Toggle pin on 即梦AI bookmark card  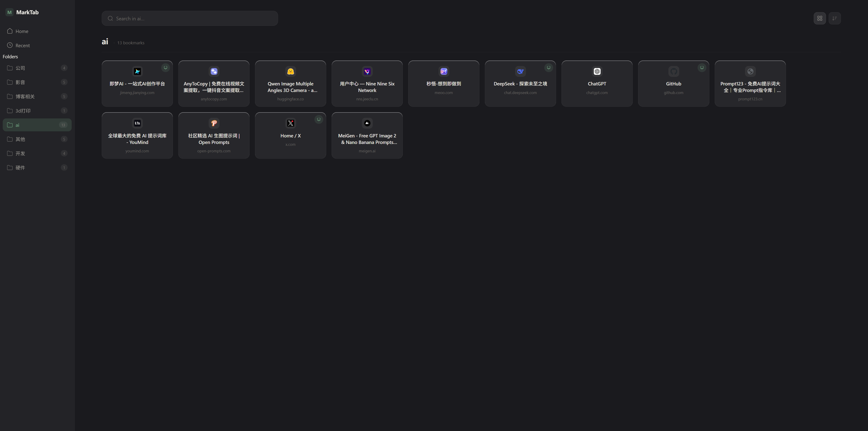point(165,68)
